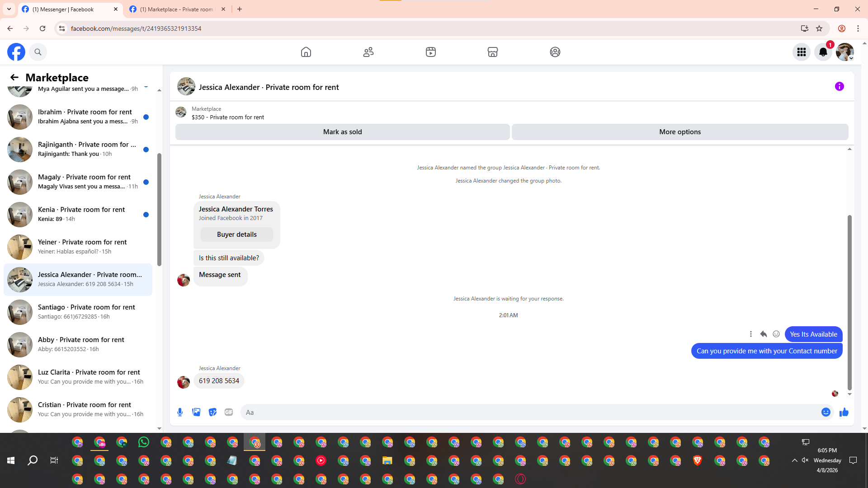Switch to Marketplace Private room browser tab
Image resolution: width=868 pixels, height=488 pixels.
point(176,9)
